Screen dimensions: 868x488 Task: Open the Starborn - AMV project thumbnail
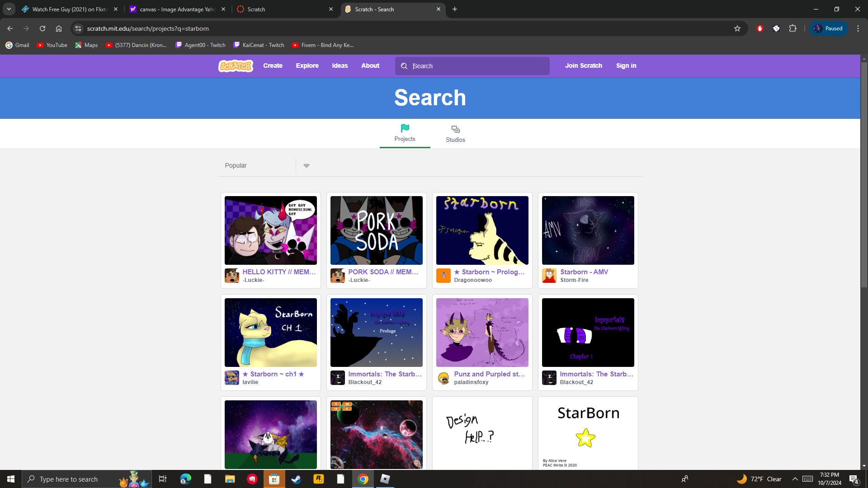click(588, 230)
